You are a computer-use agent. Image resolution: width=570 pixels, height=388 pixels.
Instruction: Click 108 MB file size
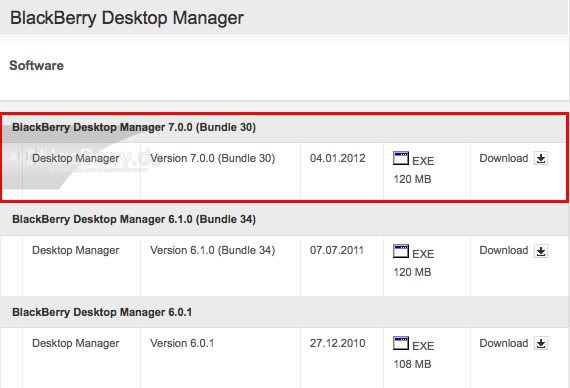[x=412, y=364]
